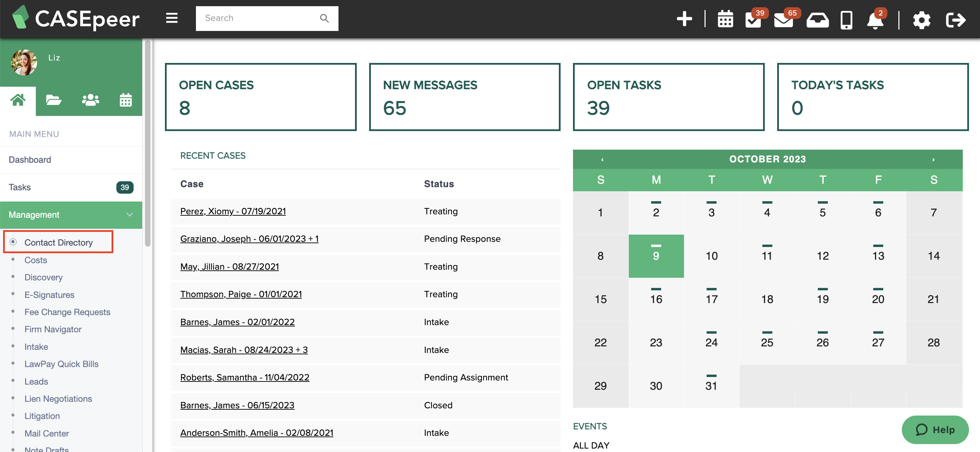980x452 pixels.
Task: Select the open folder icon in sidebar
Action: tap(54, 100)
